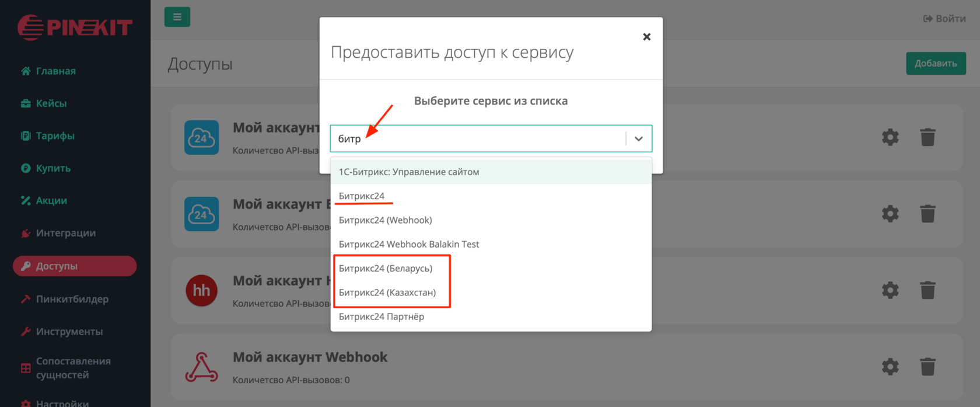Click the key icon beside Доступы
The height and width of the screenshot is (407, 980).
[x=26, y=266]
